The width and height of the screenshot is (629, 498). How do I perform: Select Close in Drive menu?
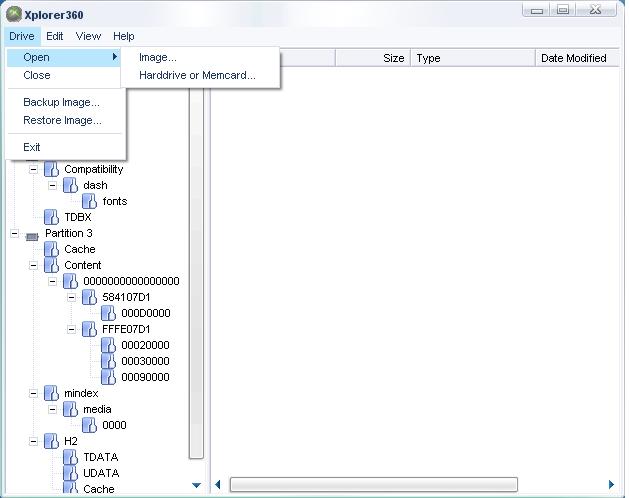tap(63, 75)
